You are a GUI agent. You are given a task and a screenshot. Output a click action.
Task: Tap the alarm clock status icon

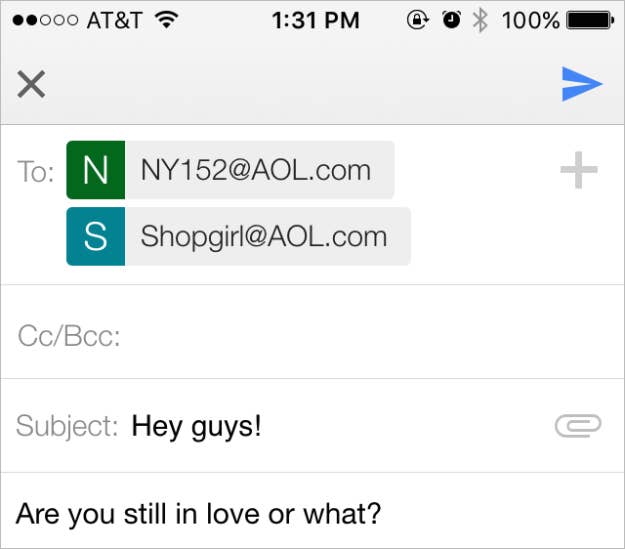click(x=452, y=20)
